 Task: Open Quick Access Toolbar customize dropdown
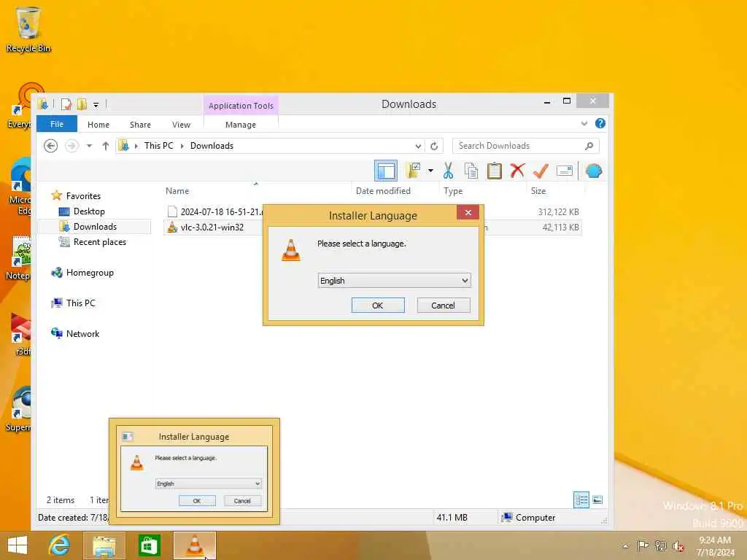click(96, 105)
